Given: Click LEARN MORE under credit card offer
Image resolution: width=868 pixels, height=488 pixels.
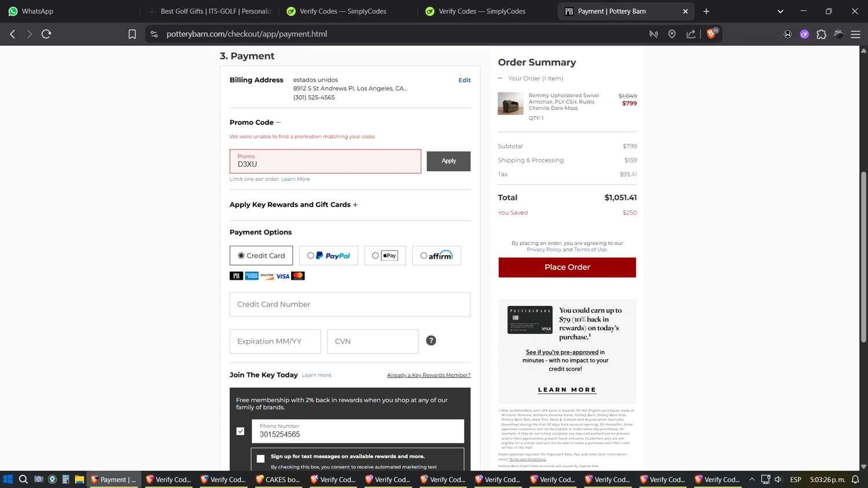Looking at the screenshot, I should 567,390.
